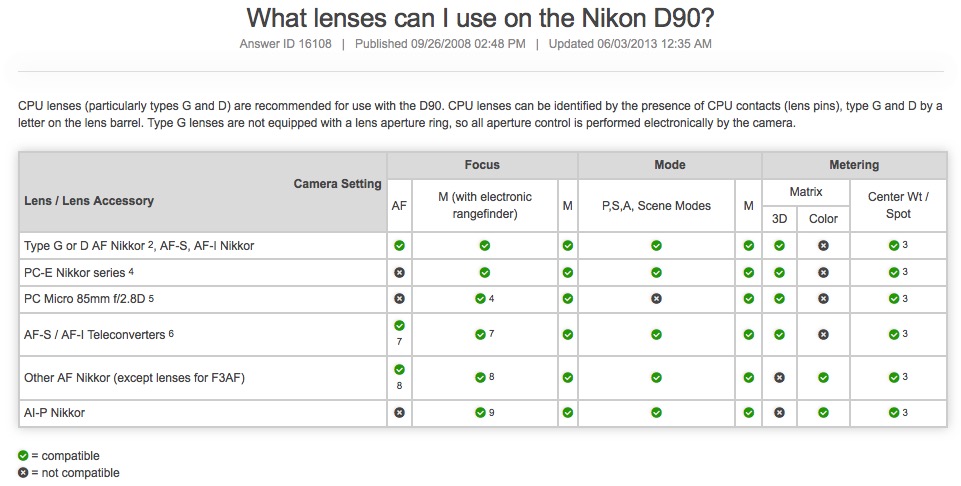Click AF check mark with footnote 8
Image resolution: width=961 pixels, height=486 pixels.
click(399, 370)
